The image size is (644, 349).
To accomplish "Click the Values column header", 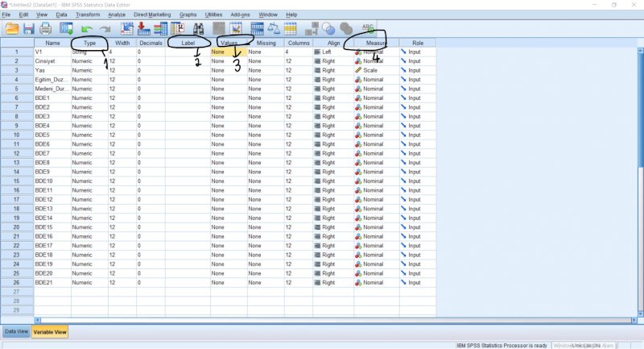I will point(229,42).
